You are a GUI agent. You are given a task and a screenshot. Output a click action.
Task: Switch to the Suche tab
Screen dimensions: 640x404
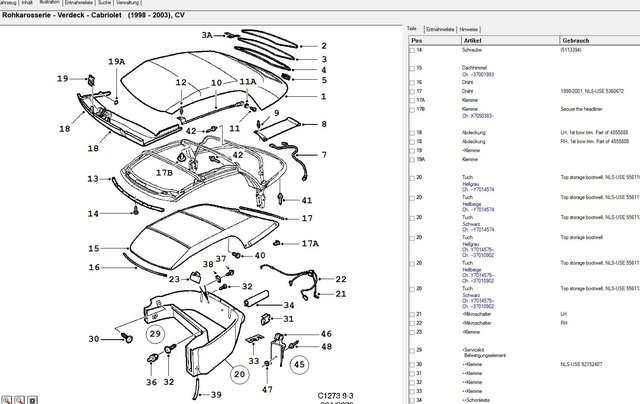pyautogui.click(x=104, y=2)
